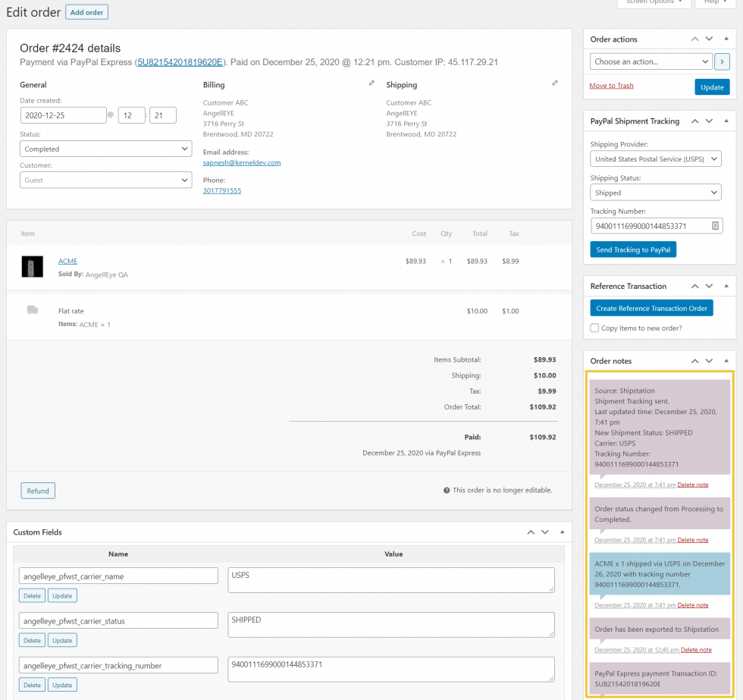Open Screen Options tab
Image resolution: width=743 pixels, height=700 pixels.
click(654, 3)
